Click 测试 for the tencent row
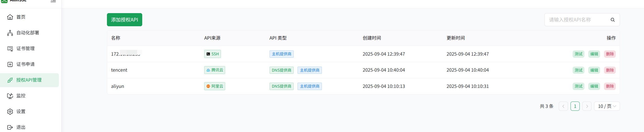Viewport: 644px width, 132px height. (578, 70)
